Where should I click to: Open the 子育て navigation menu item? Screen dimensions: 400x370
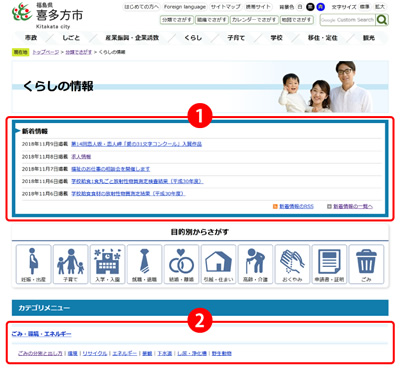[x=236, y=38]
